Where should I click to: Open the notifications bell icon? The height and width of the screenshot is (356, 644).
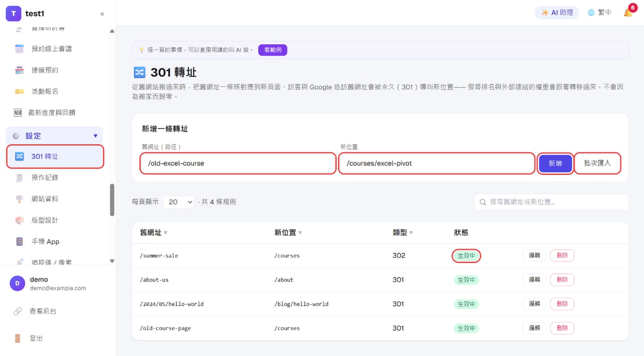point(628,13)
